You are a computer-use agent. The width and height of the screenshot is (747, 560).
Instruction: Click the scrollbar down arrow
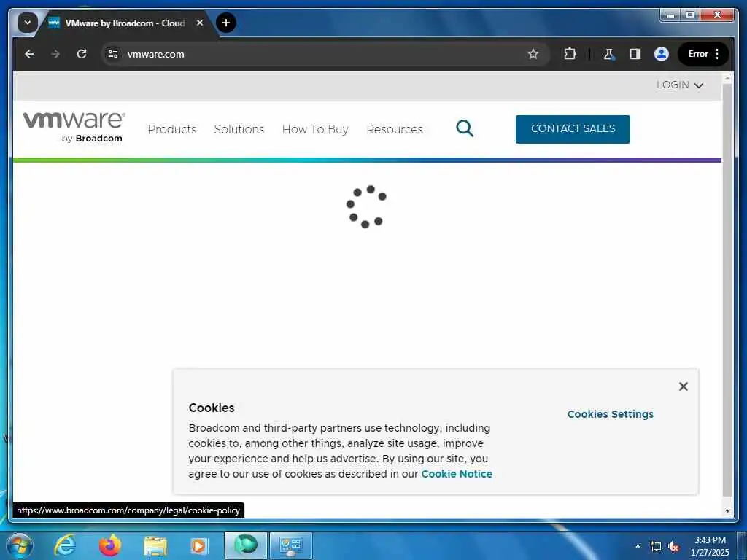727,510
